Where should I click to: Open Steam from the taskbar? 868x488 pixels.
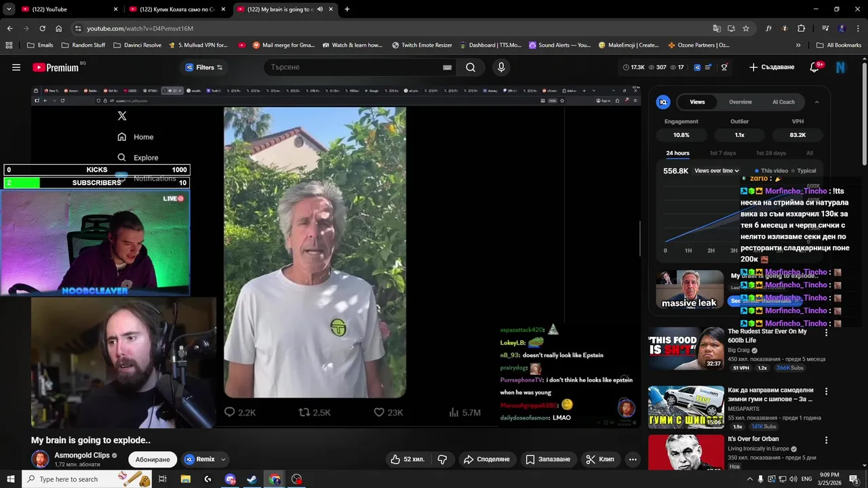click(x=252, y=479)
